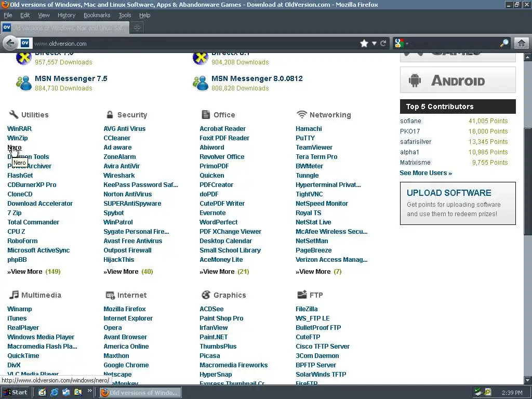Go to the Firefox home page icon
Viewport: 532px width, 399px height.
click(522, 44)
